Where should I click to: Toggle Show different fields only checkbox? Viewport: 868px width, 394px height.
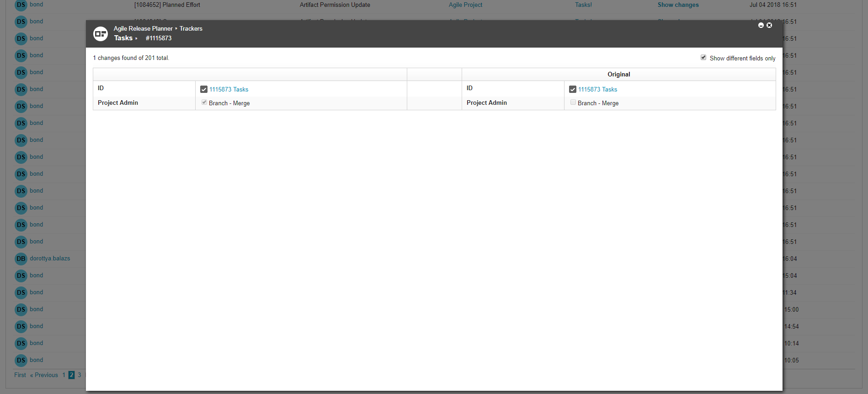(x=703, y=57)
